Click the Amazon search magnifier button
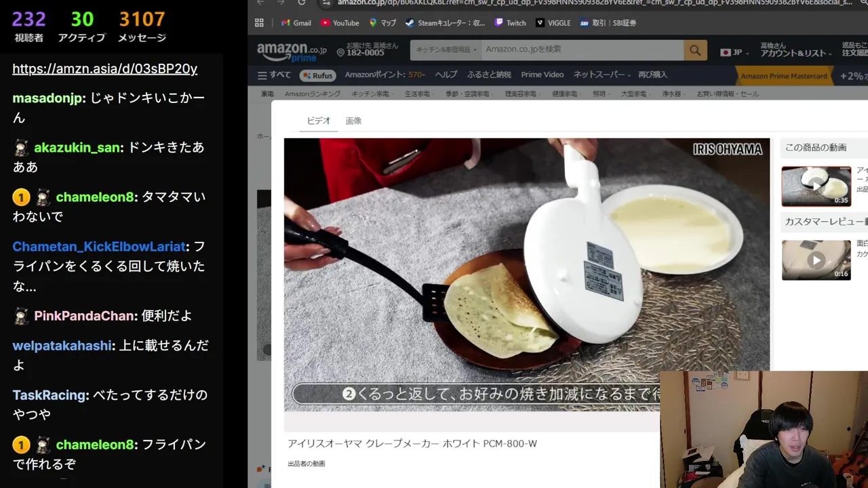The width and height of the screenshot is (868, 488). [x=695, y=50]
